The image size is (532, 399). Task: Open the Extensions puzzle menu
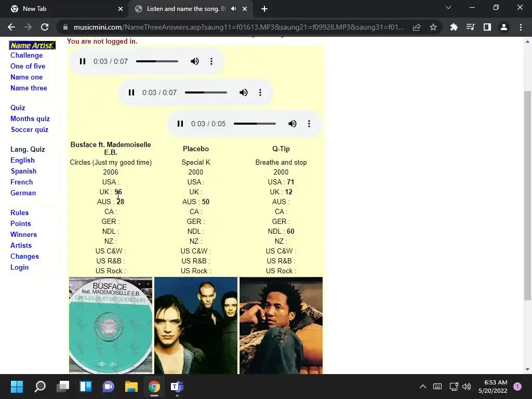coord(454,27)
